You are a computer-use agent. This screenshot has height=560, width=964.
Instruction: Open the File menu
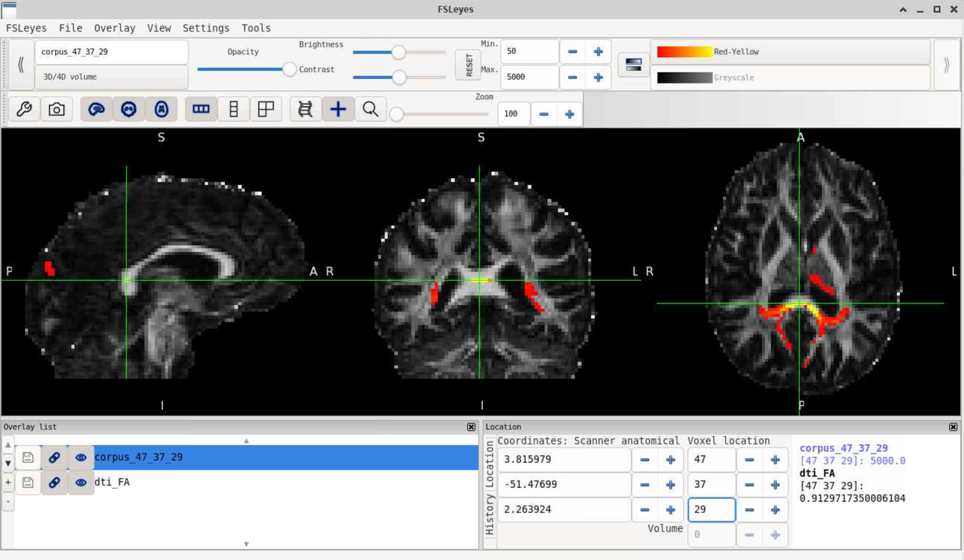71,28
